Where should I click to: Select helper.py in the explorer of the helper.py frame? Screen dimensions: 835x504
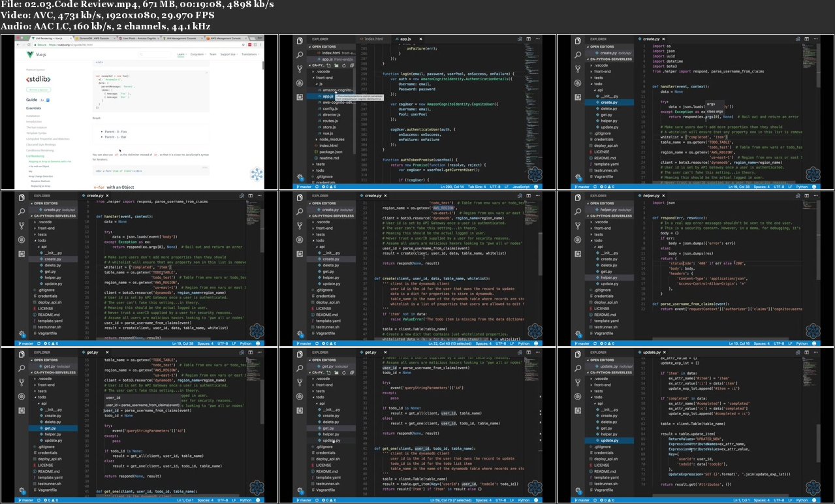click(x=610, y=277)
